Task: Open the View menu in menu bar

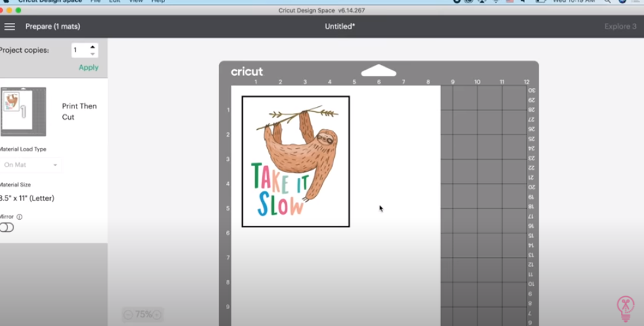Action: 136,1
